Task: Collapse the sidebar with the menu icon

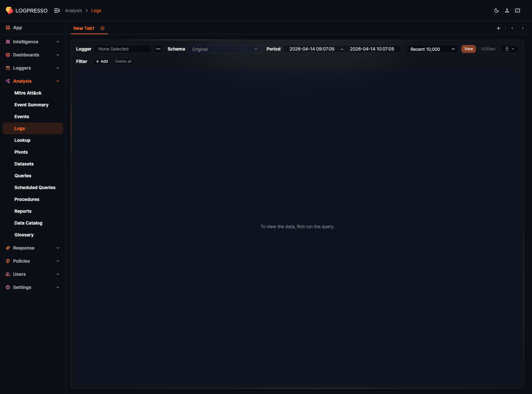Action: [57, 11]
